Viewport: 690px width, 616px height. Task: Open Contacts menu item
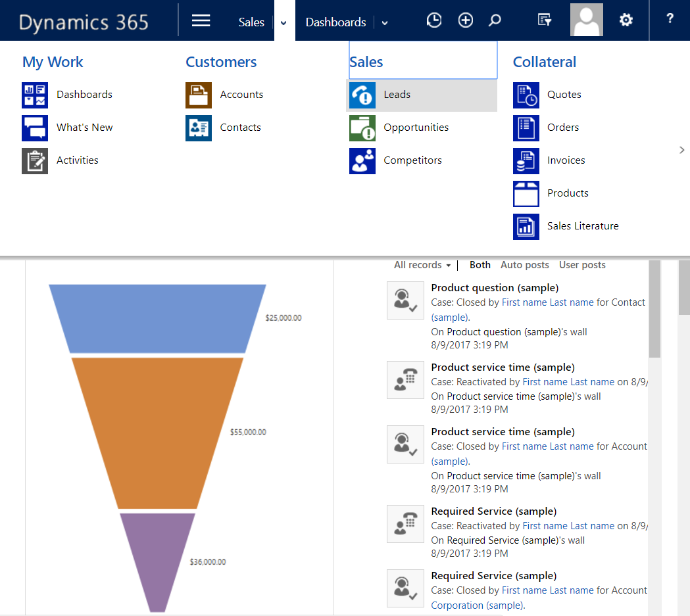(240, 128)
